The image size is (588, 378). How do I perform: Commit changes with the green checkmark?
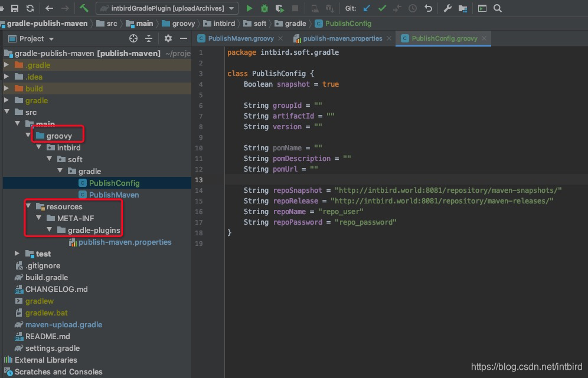(x=382, y=8)
